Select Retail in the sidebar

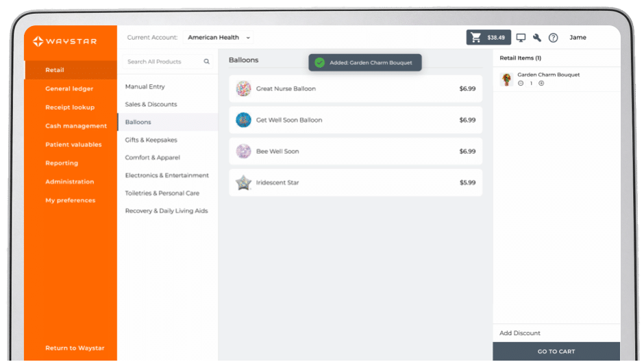[x=71, y=70]
